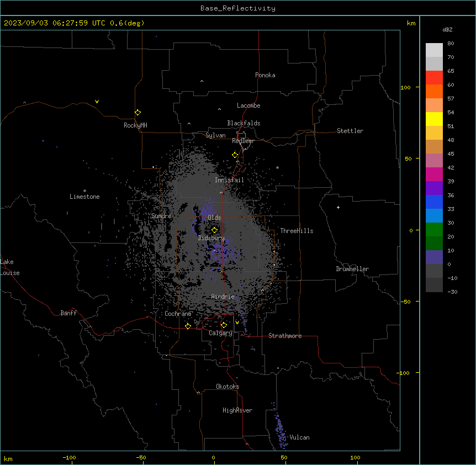This screenshot has width=476, height=465.
Task: Click the yellow diamond marker above RockyMH
Action: click(137, 112)
